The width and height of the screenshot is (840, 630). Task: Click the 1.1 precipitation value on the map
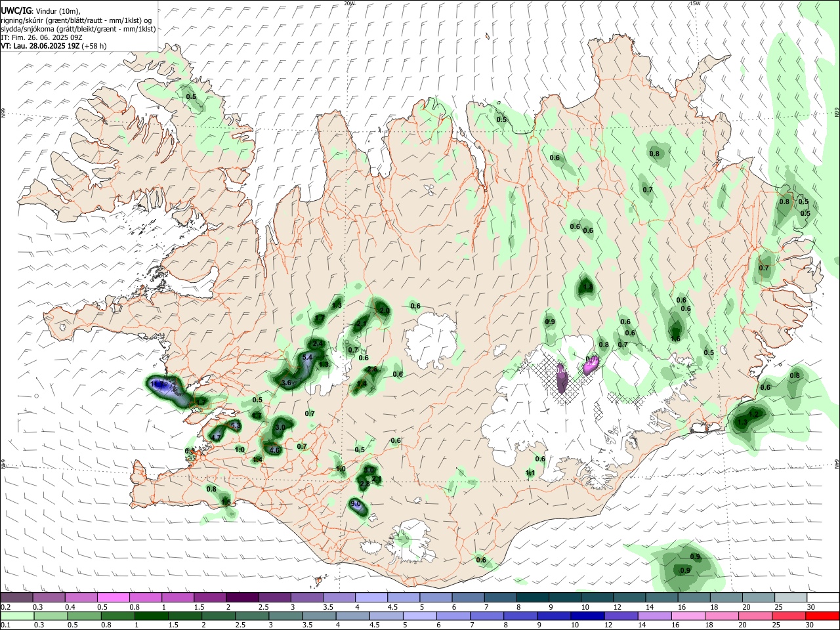pyautogui.click(x=530, y=472)
